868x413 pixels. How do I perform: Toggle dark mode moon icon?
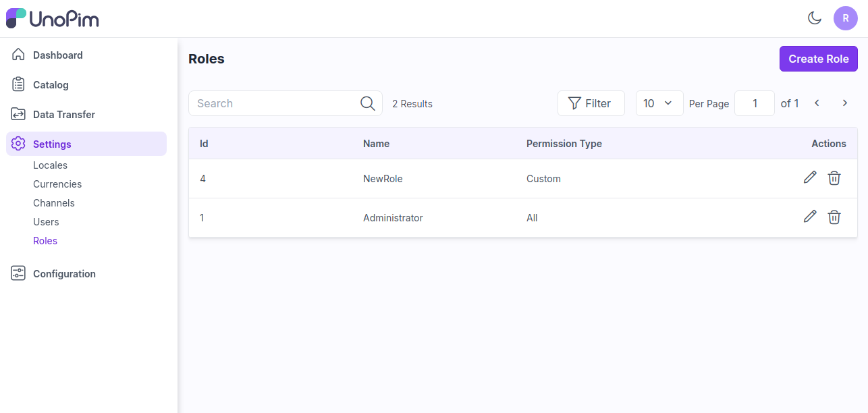pyautogui.click(x=815, y=18)
